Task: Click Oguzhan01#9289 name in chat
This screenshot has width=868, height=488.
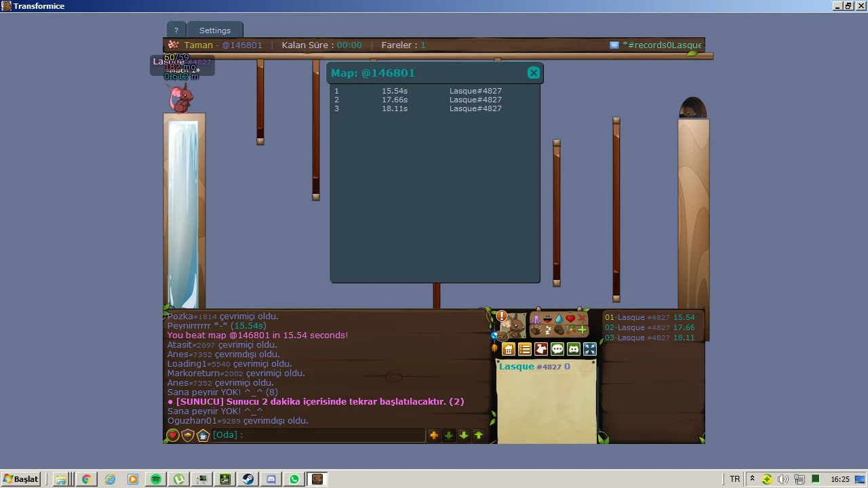Action: (x=204, y=420)
